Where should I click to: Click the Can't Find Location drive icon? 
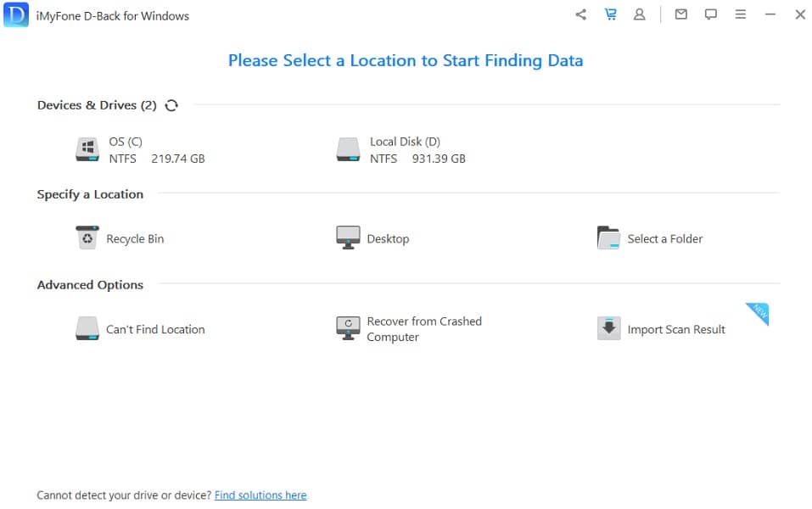coord(87,329)
